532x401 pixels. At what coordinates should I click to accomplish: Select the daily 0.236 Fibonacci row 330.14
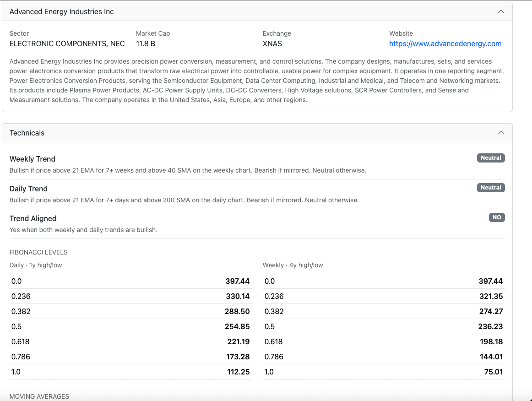click(130, 296)
